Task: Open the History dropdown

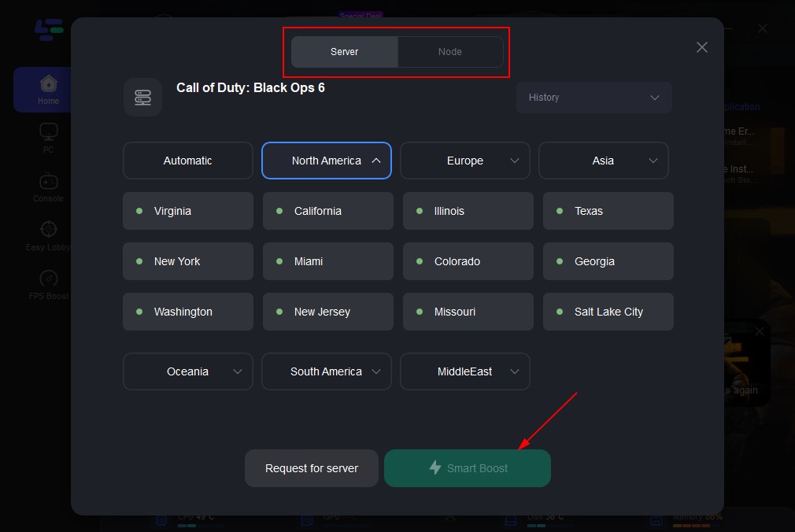Action: 593,98
